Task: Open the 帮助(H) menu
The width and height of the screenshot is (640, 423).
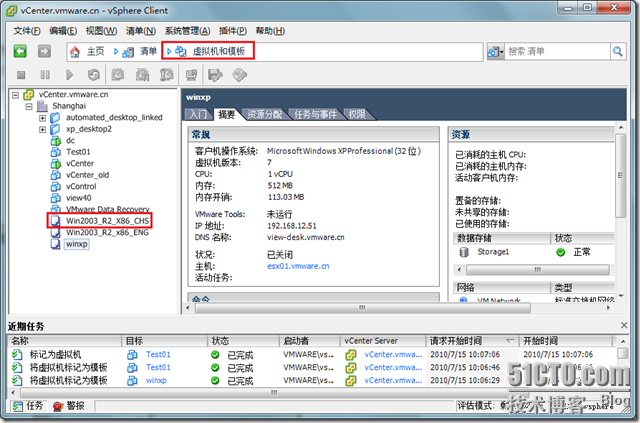Action: coord(270,31)
